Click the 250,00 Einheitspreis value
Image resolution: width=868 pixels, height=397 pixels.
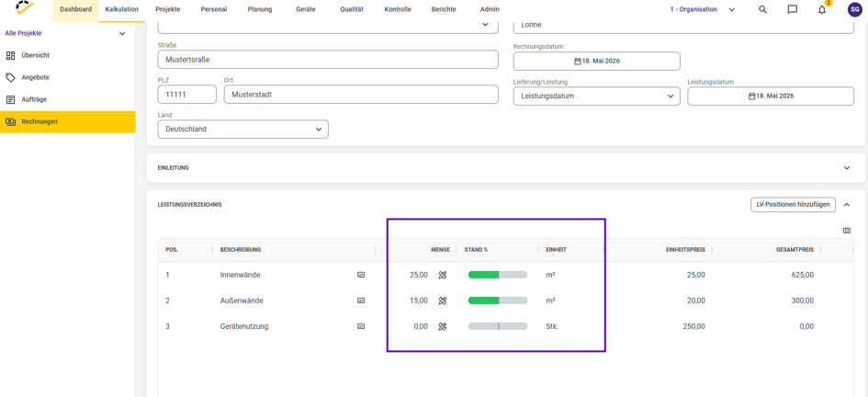694,326
